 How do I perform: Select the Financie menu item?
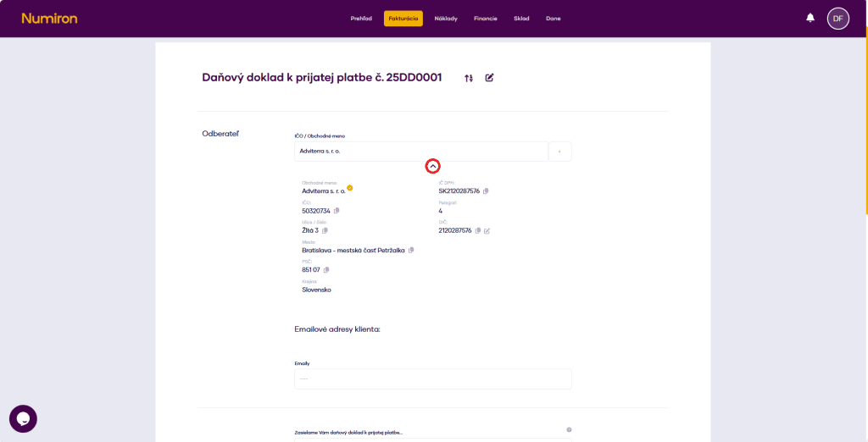click(x=486, y=19)
